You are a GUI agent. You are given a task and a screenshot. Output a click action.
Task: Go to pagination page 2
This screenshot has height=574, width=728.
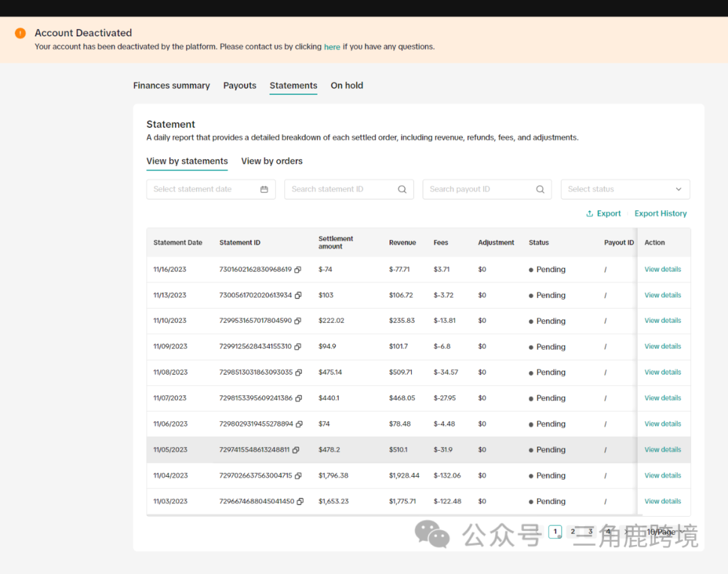tap(573, 532)
